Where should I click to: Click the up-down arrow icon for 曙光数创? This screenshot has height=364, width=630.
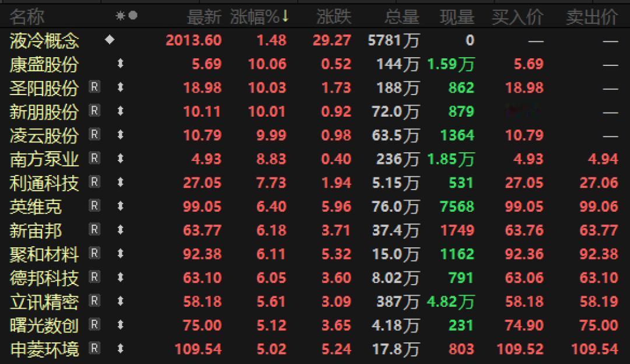click(120, 325)
